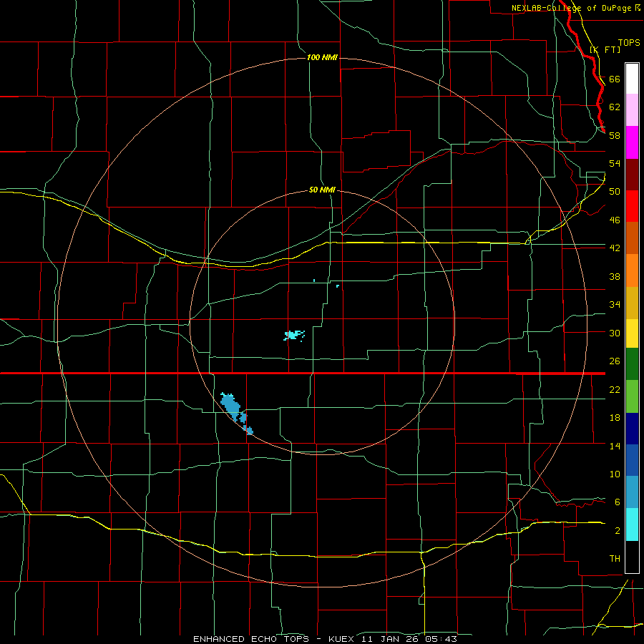Click the medium blue legend swatch
This screenshot has width=644, height=644.
click(x=632, y=460)
